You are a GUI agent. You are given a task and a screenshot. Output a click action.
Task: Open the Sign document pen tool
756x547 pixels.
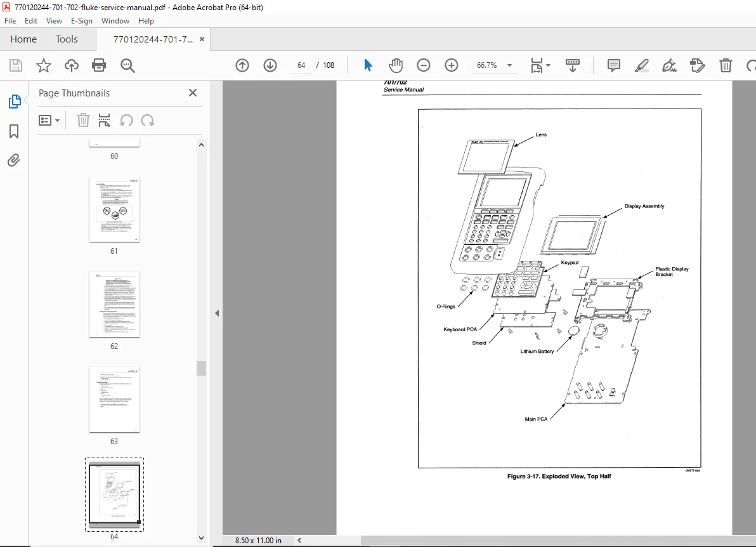(x=669, y=65)
